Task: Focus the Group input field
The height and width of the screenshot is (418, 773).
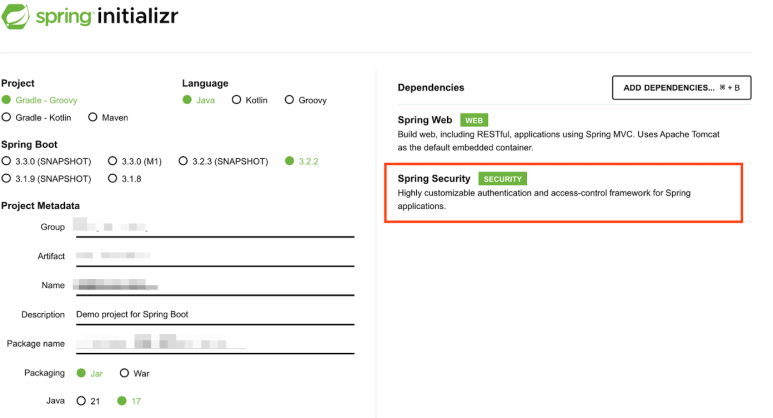Action: click(x=215, y=227)
